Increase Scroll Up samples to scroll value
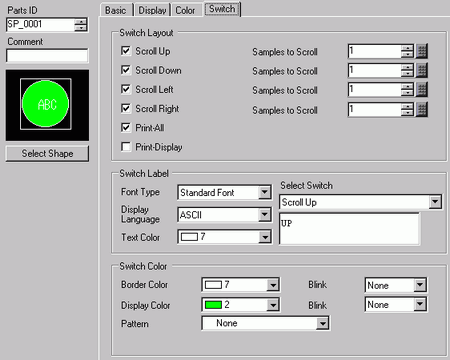The height and width of the screenshot is (360, 450). (407, 48)
